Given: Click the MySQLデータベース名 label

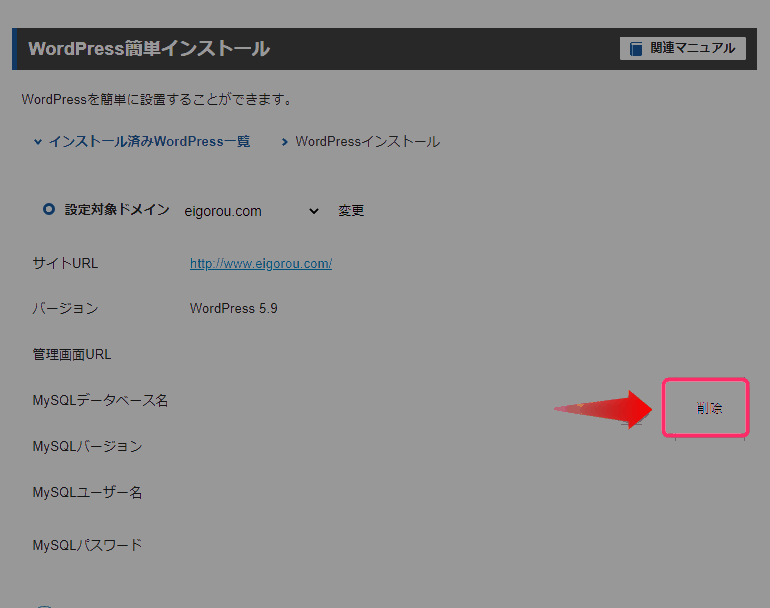Looking at the screenshot, I should 100,400.
